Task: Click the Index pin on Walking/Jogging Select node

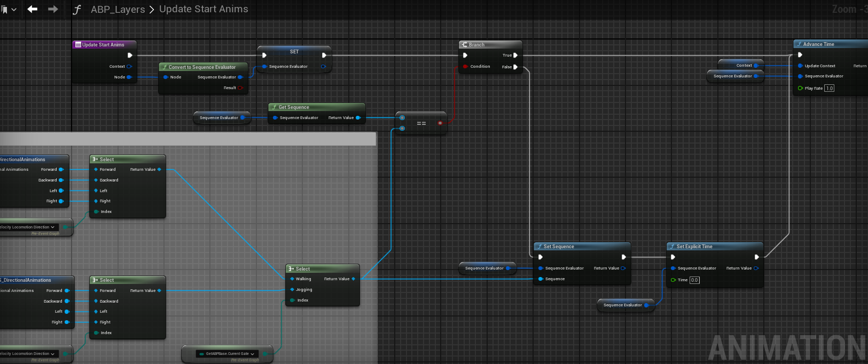Action: [x=292, y=300]
